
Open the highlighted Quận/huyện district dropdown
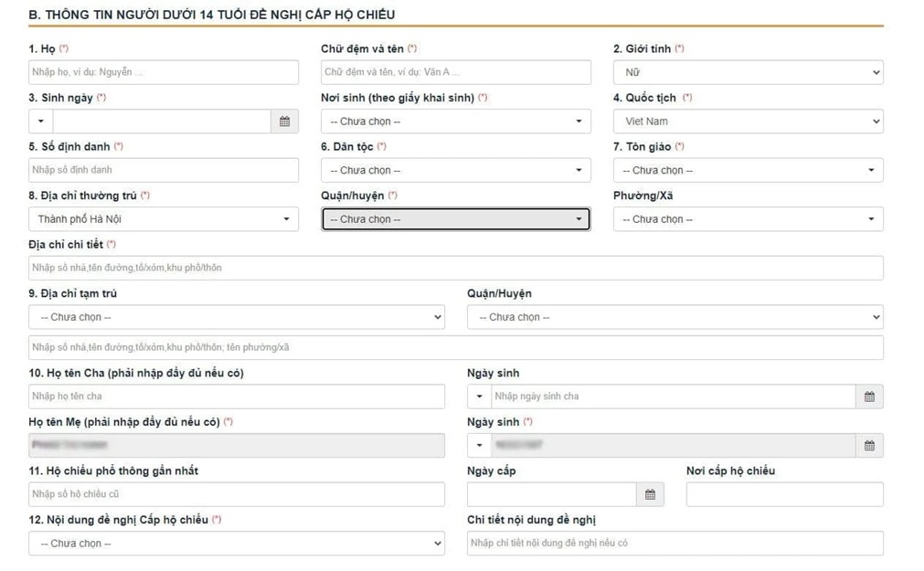coord(455,218)
